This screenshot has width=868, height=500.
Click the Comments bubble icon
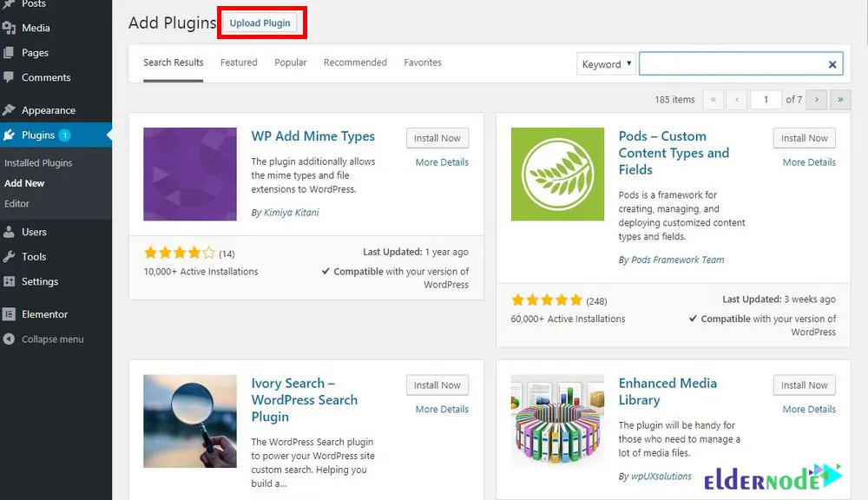(x=10, y=78)
